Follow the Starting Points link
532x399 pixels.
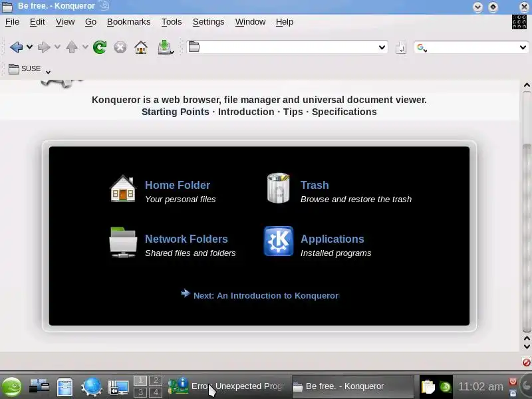pyautogui.click(x=175, y=112)
